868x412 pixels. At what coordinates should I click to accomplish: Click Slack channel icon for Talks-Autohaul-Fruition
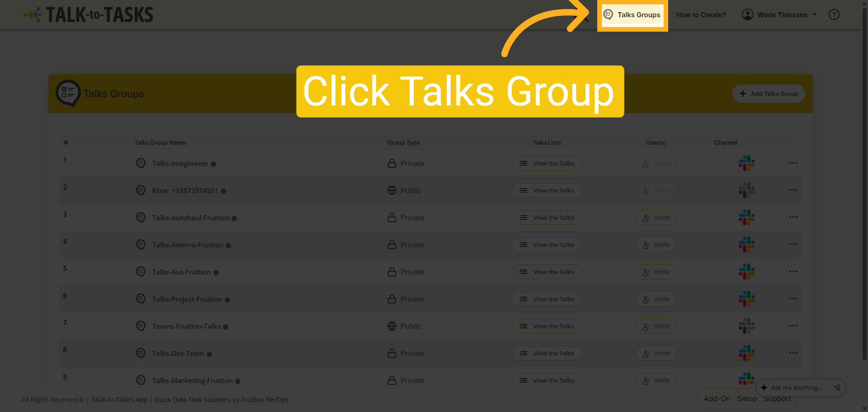746,218
